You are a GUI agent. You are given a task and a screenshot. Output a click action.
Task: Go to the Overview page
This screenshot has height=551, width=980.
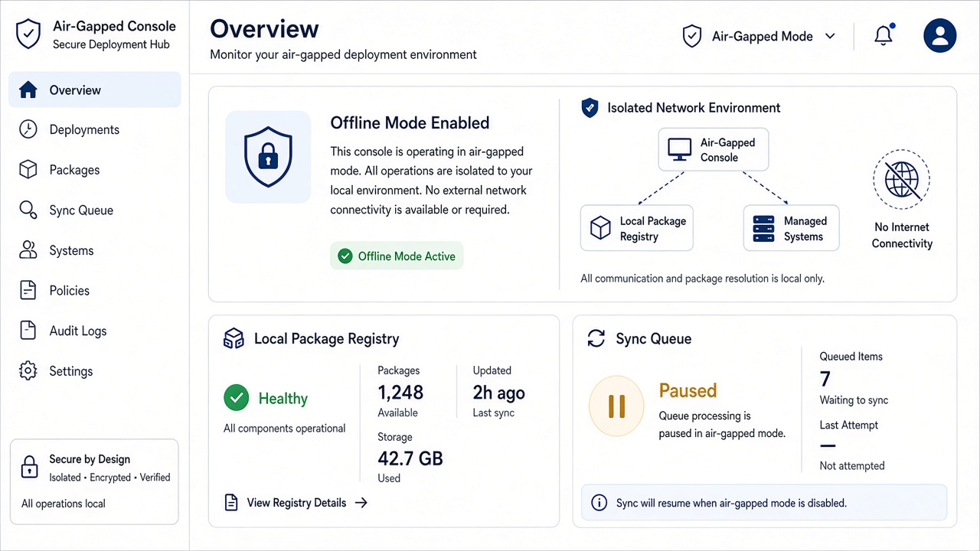(x=95, y=90)
